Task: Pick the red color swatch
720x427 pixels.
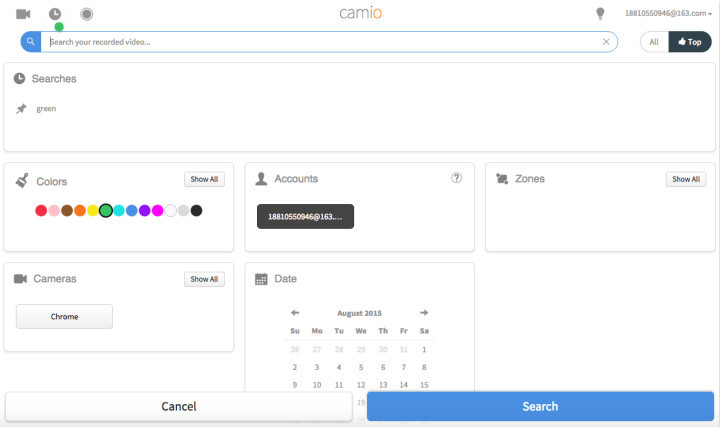Action: click(41, 210)
